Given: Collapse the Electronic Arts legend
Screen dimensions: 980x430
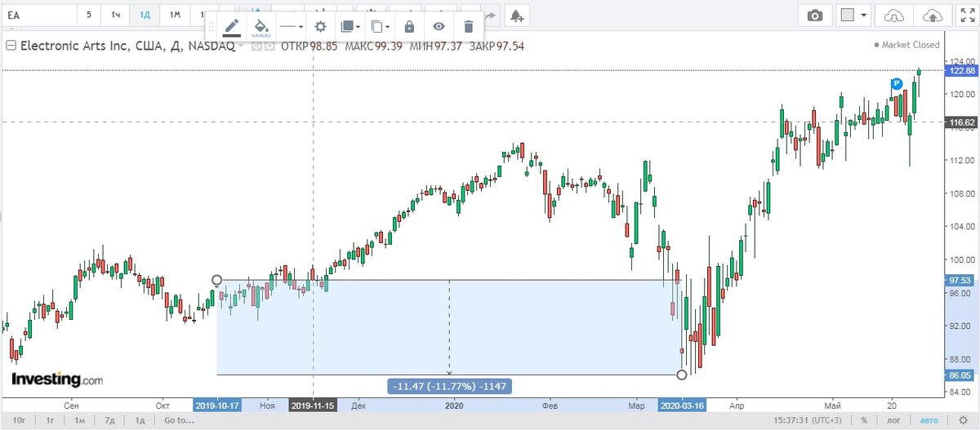Looking at the screenshot, I should [x=11, y=46].
